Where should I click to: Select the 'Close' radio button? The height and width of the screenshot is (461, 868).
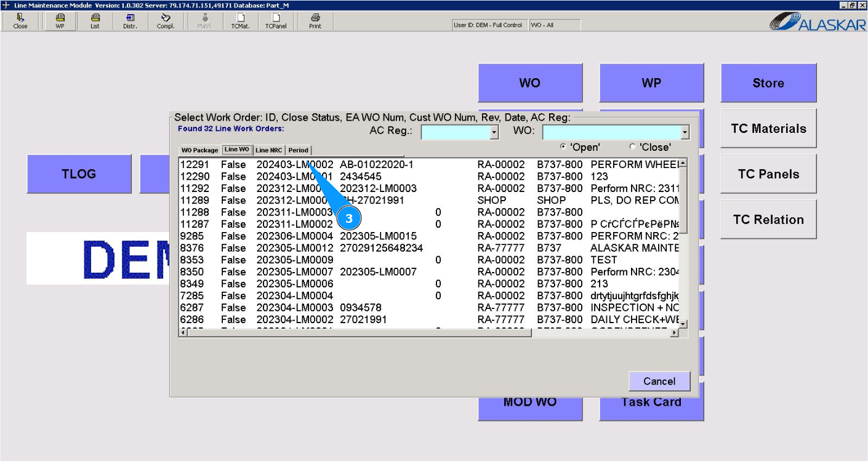click(x=632, y=147)
